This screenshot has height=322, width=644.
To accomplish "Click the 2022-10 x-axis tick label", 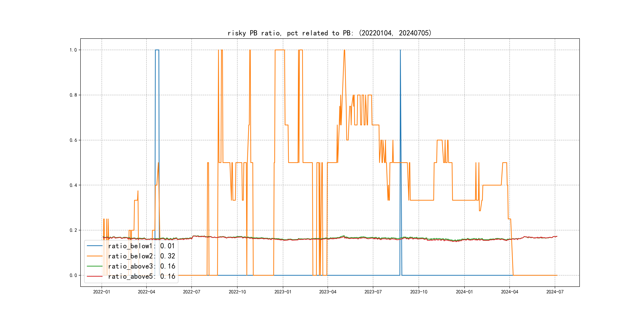I will coord(237,292).
